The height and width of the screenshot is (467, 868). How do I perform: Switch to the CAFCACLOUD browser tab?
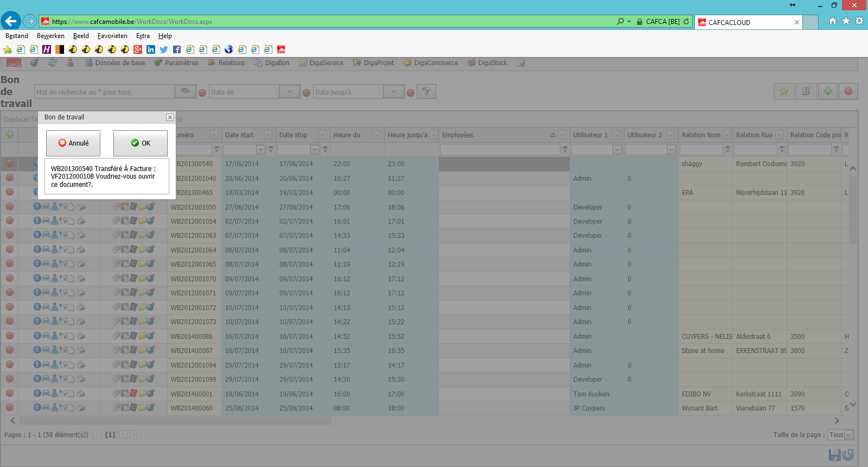click(749, 22)
